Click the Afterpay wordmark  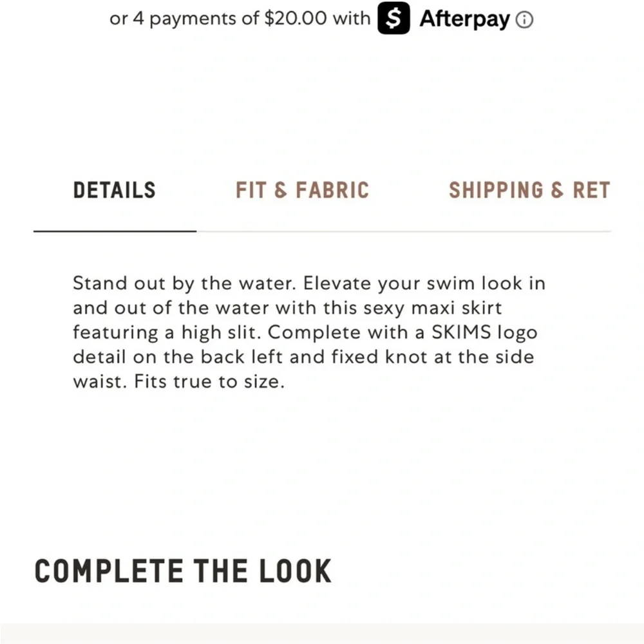coord(464,19)
